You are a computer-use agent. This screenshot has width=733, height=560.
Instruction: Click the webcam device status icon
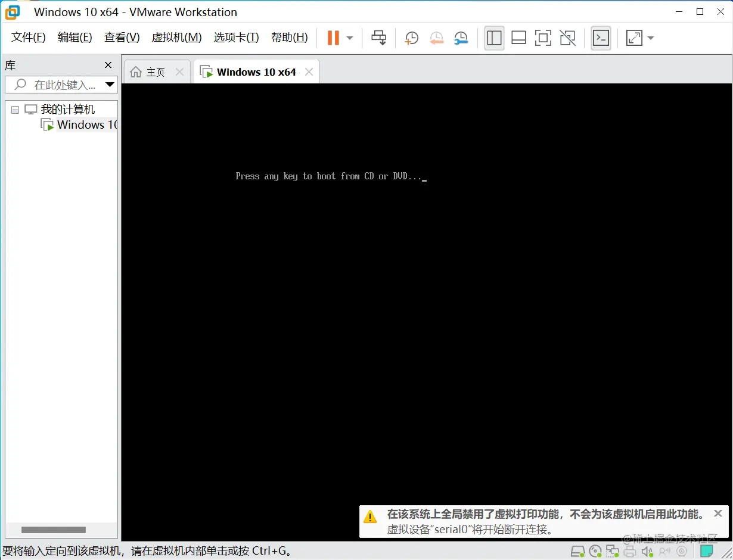[x=682, y=551]
